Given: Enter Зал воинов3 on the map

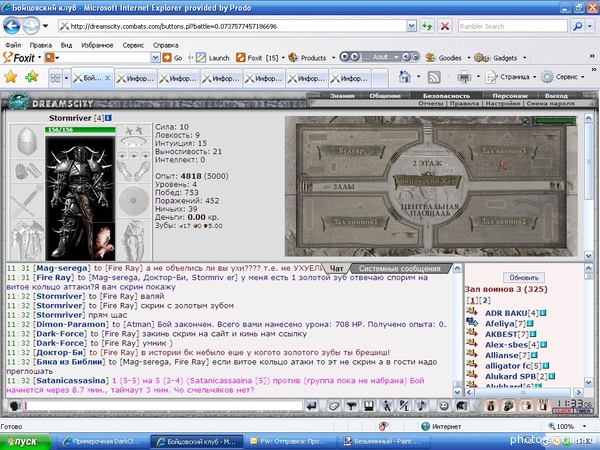Looking at the screenshot, I should pos(504,151).
